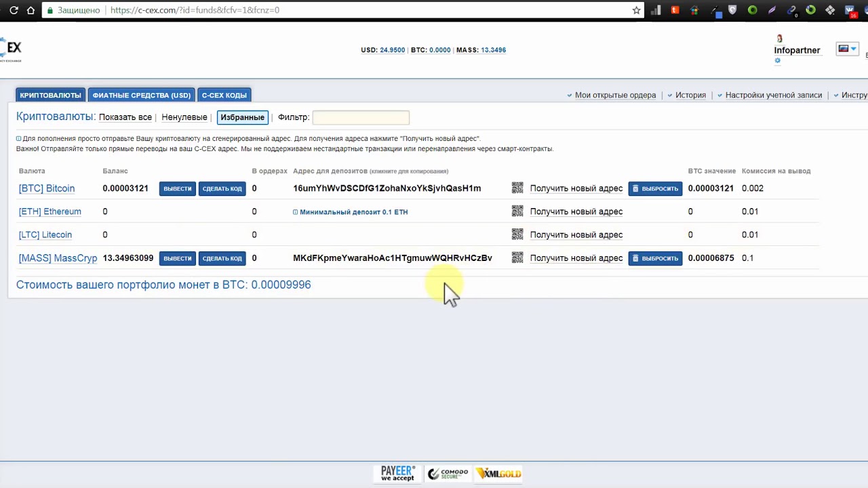Click portfolio value 0.00009996 text
Viewport: 868px width, 488px height.
(x=281, y=285)
